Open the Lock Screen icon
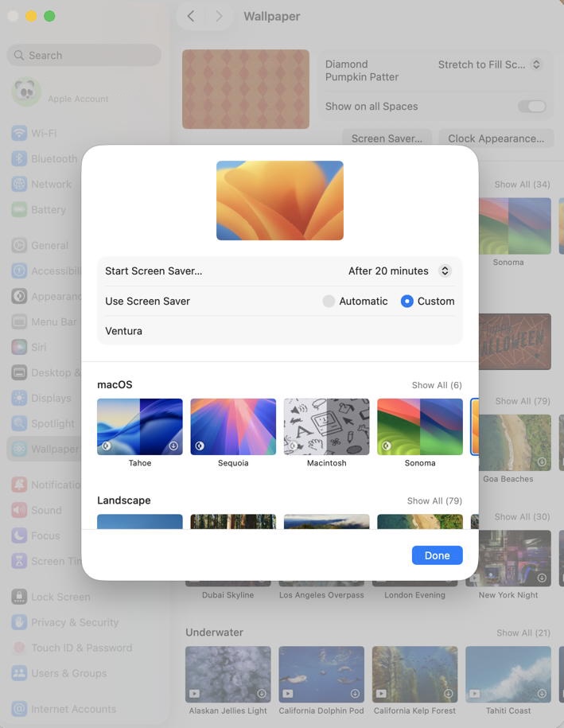The width and height of the screenshot is (564, 728). (19, 597)
